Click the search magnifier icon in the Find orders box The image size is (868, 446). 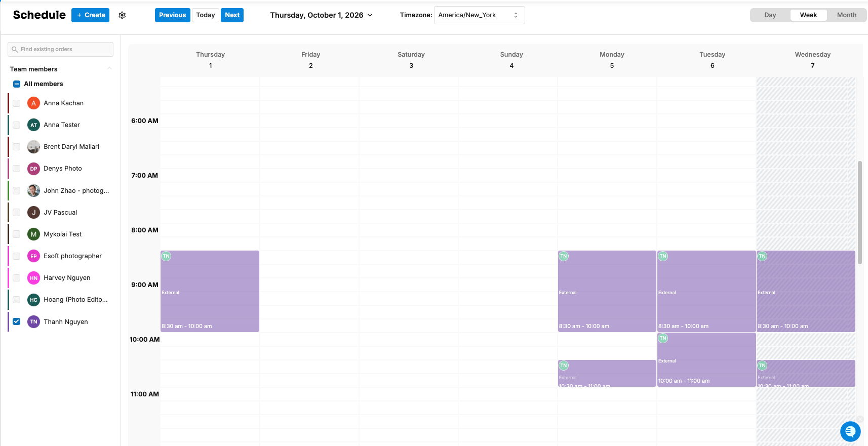pyautogui.click(x=15, y=50)
